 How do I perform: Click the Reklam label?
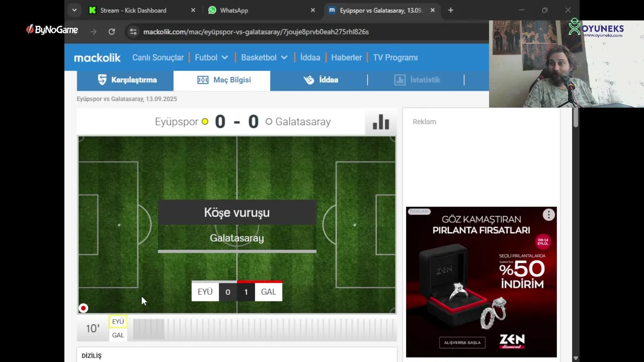[424, 122]
